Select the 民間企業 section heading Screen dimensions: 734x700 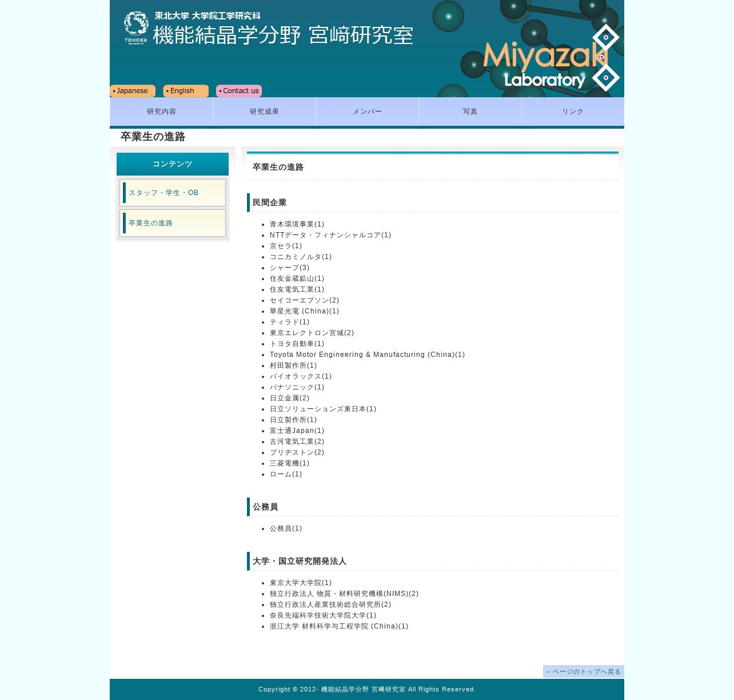(x=270, y=202)
